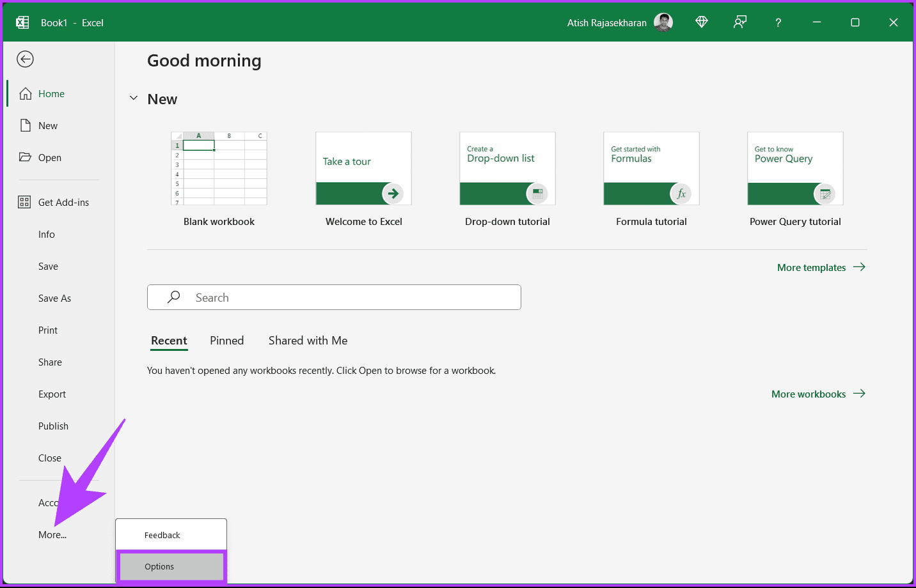Click Options in the popup menu
This screenshot has height=588, width=916.
159,566
